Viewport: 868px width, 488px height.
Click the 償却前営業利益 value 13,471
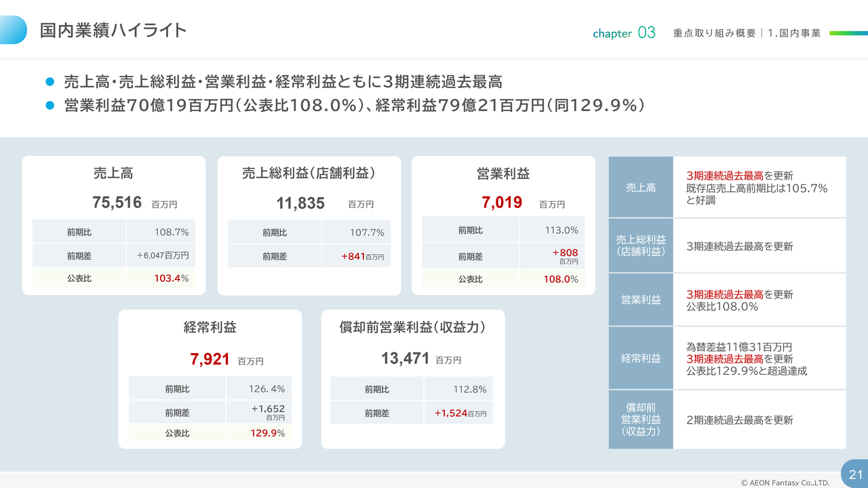pos(405,359)
